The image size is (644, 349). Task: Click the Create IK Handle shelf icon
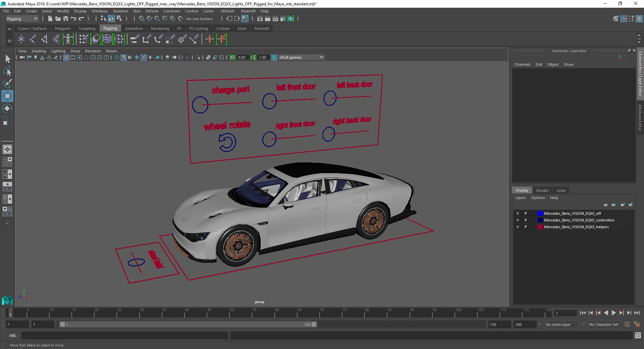(x=44, y=39)
